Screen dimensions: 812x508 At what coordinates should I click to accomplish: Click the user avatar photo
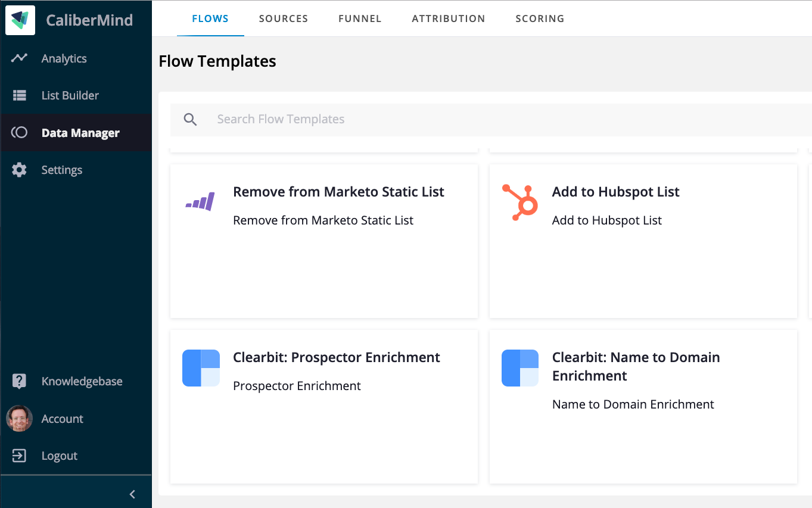20,419
